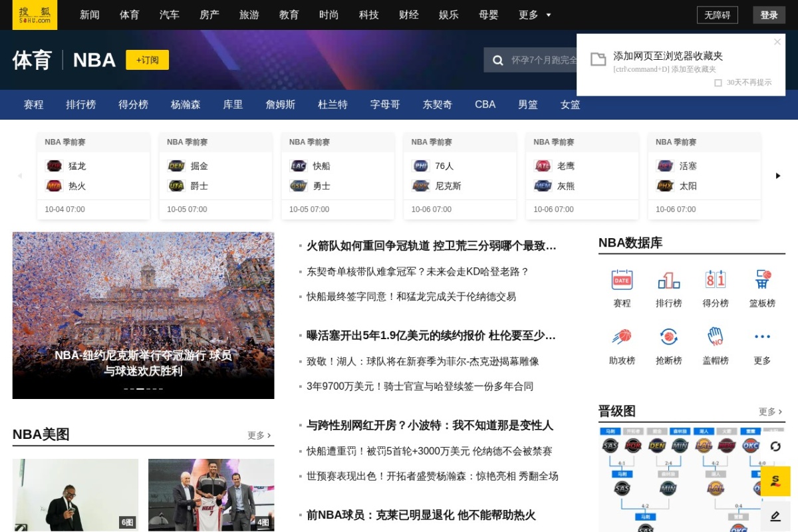Image resolution: width=798 pixels, height=532 pixels.
Task: Open the 盖帽榜 blocks icon
Action: pyautogui.click(x=716, y=337)
